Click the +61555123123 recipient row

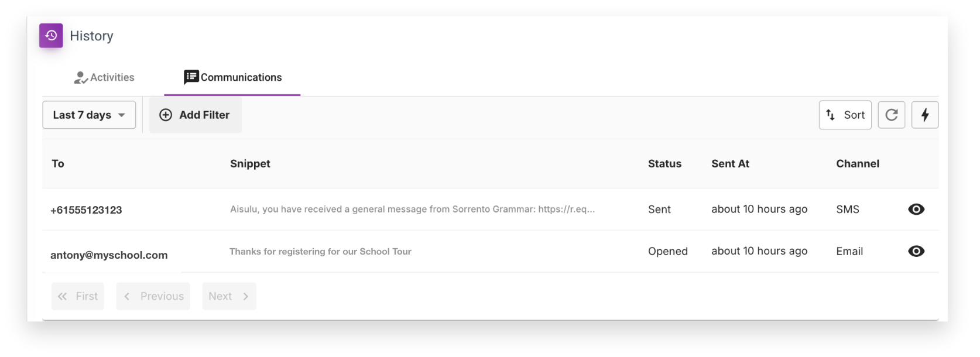[x=490, y=209]
